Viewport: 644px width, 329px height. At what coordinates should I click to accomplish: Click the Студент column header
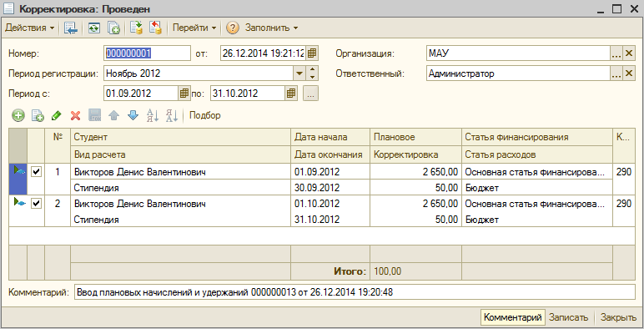(x=181, y=137)
